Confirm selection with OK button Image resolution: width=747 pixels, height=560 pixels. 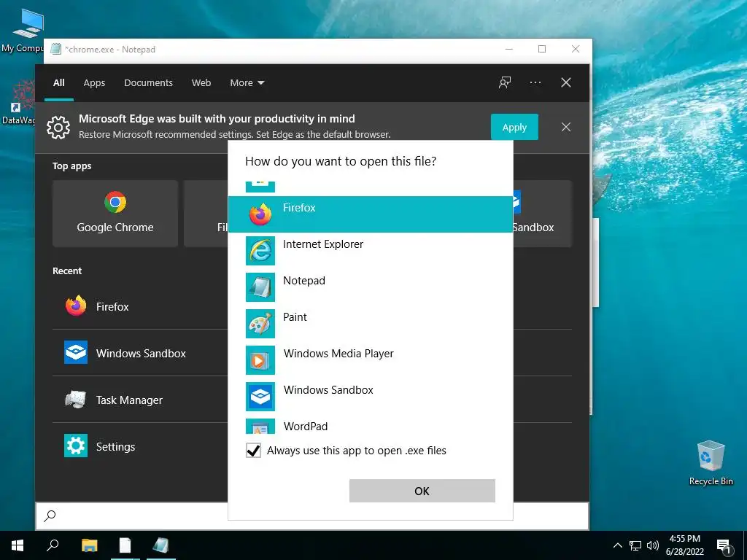[x=422, y=491]
